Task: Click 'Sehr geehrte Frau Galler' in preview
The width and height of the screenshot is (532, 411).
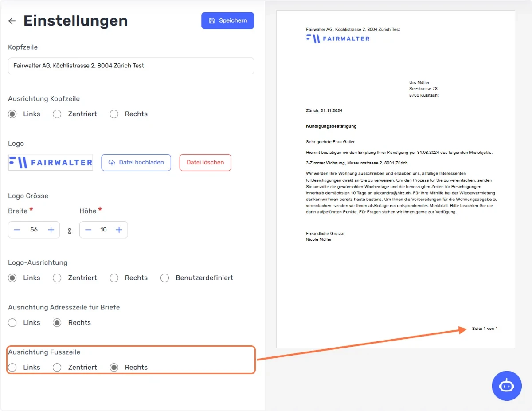Action: pyautogui.click(x=330, y=142)
